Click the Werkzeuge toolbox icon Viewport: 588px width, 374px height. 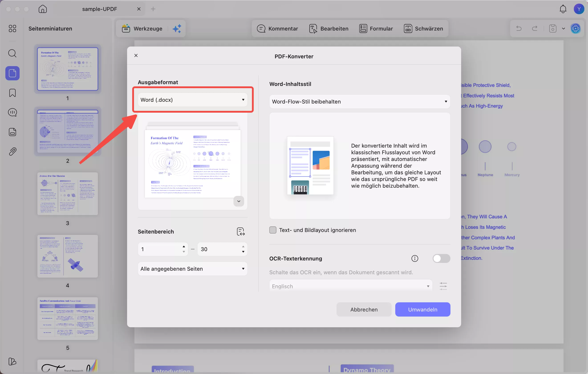point(126,28)
